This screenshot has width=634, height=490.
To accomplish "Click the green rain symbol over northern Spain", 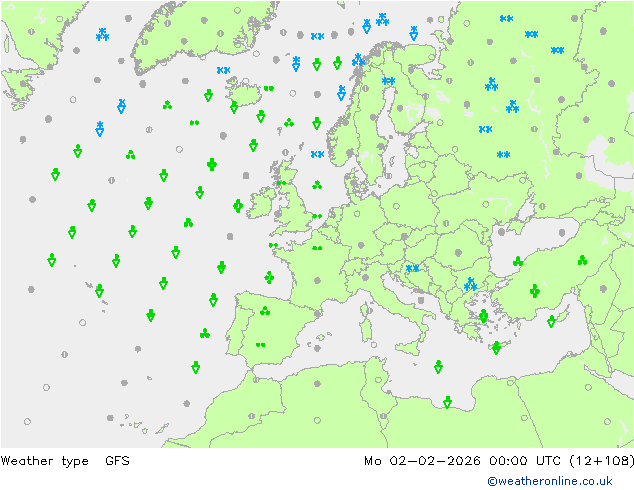I will [265, 311].
